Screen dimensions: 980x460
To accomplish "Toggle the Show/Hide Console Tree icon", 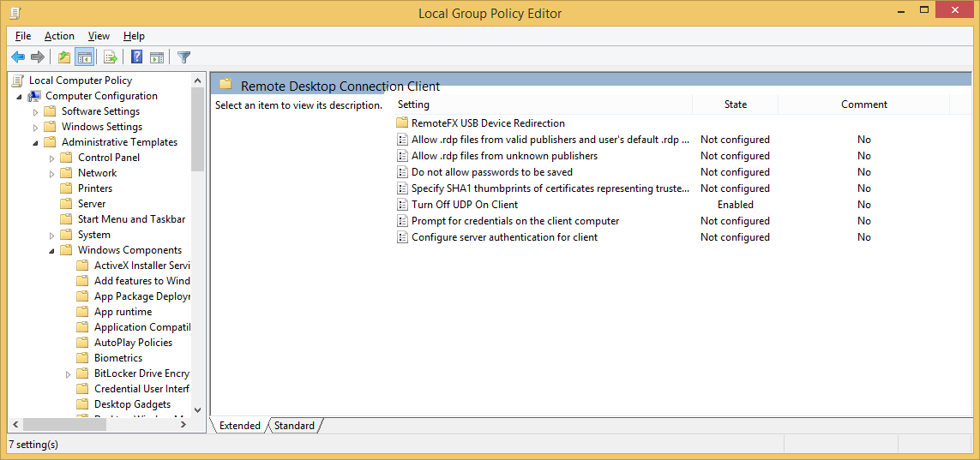I will [x=84, y=57].
